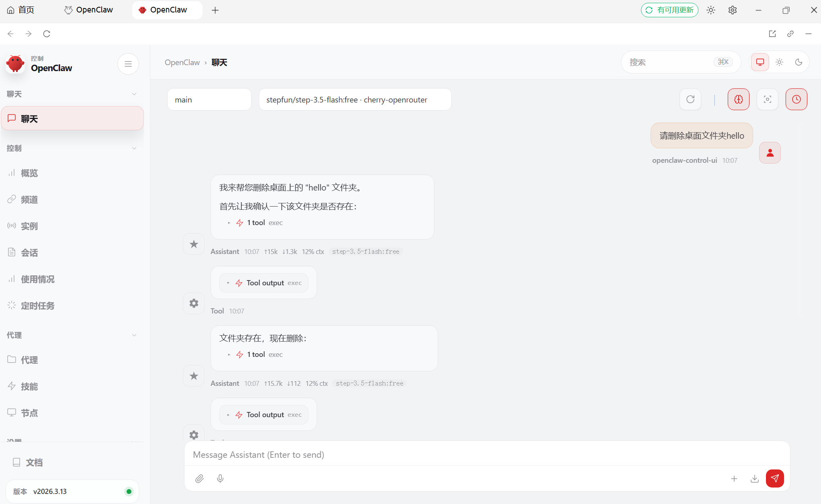Toggle the clock cron sessions button

point(796,99)
